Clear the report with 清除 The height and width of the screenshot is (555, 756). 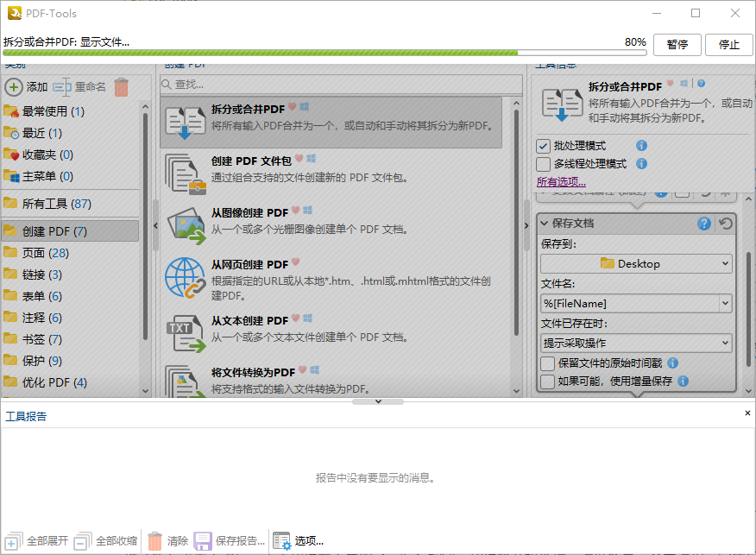click(x=167, y=541)
